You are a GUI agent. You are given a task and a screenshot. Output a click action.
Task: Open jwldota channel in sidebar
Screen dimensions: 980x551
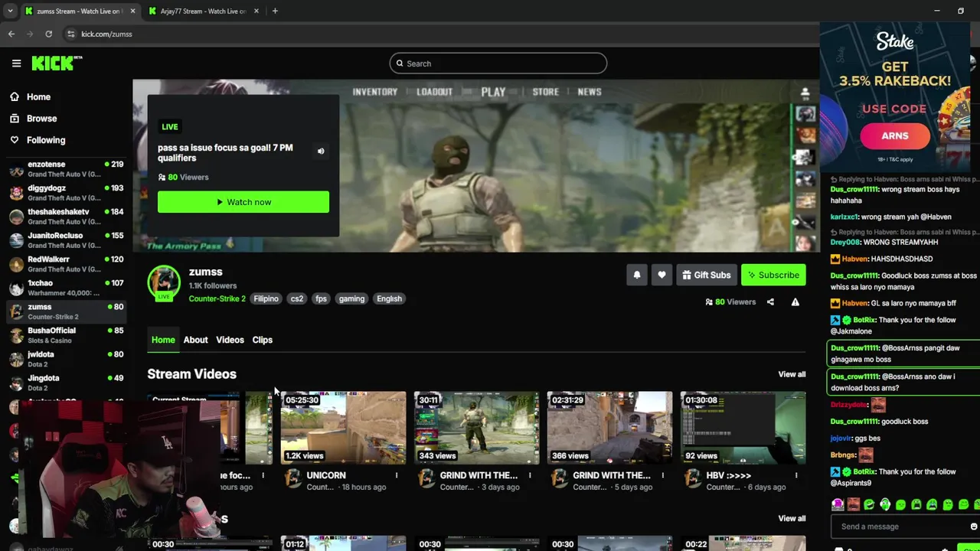point(66,359)
